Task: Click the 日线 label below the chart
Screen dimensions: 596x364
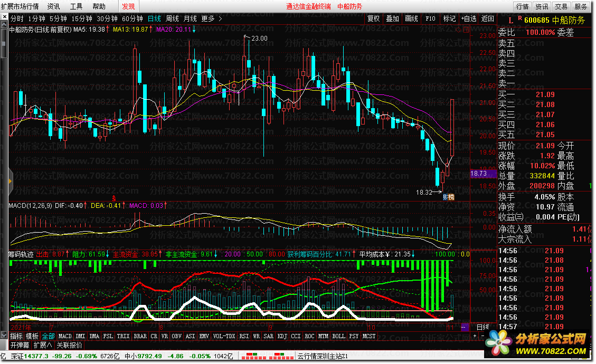Action: (x=483, y=327)
